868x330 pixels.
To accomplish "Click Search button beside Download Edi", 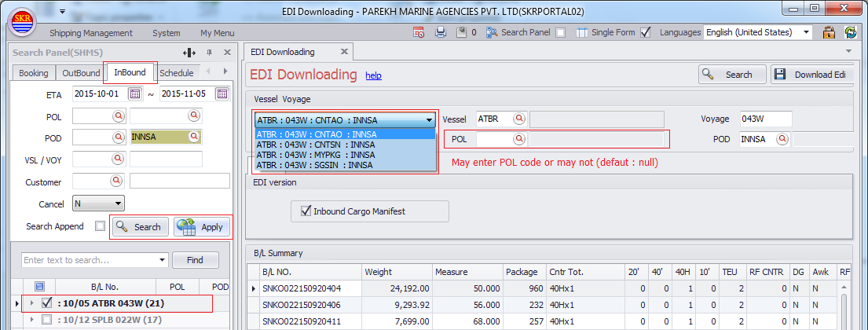I will (x=732, y=74).
